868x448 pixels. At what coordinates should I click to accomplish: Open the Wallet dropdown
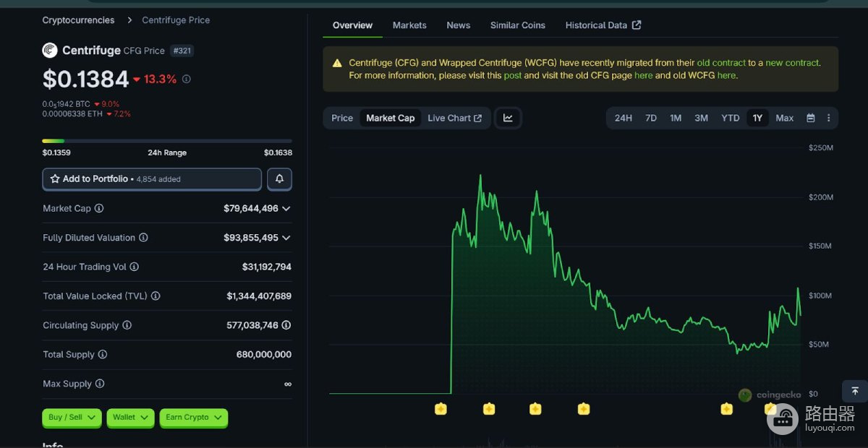[x=130, y=417]
